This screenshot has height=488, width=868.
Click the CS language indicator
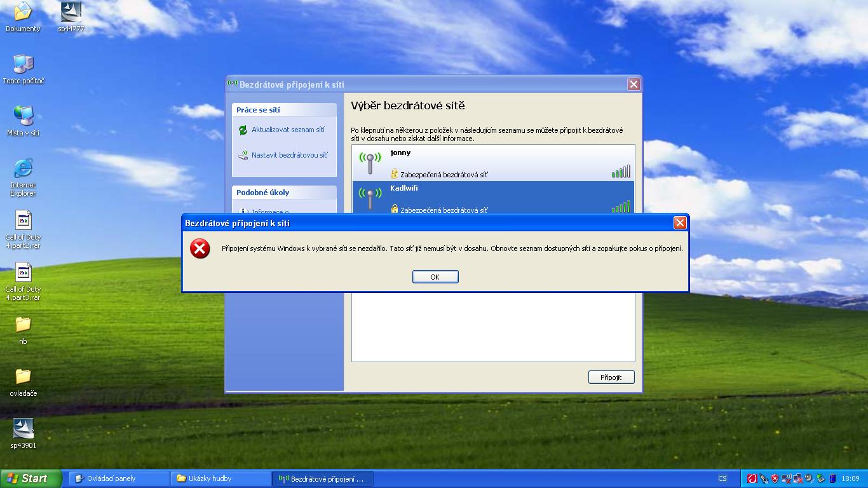tap(722, 478)
